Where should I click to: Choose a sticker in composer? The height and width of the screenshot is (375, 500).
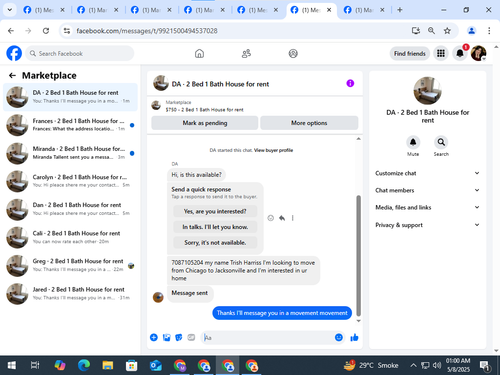tap(179, 337)
